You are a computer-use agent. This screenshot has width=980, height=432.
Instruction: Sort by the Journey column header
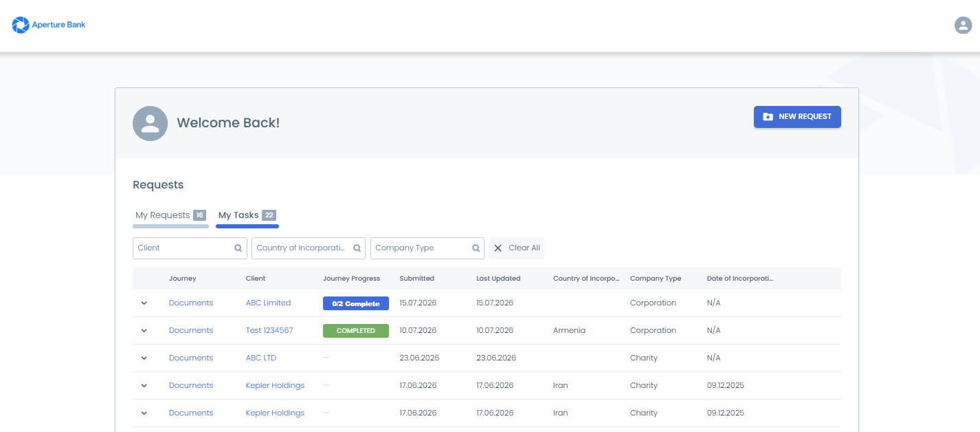click(183, 279)
